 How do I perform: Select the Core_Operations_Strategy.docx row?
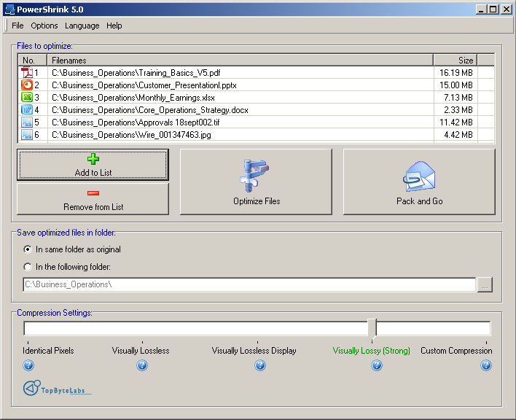(257, 109)
